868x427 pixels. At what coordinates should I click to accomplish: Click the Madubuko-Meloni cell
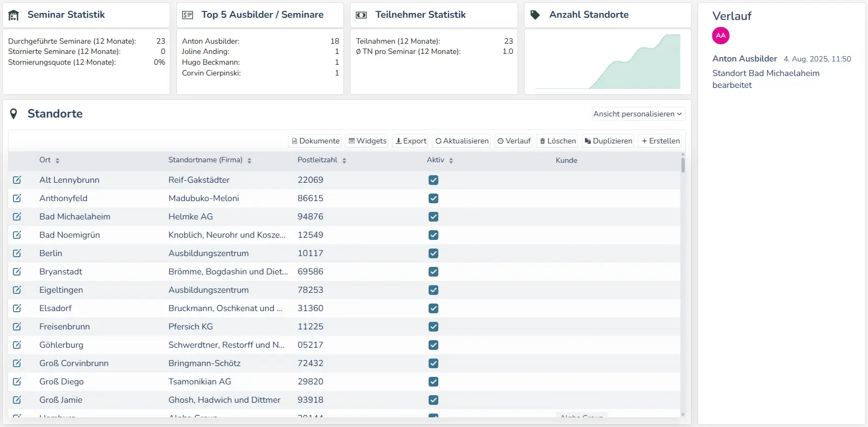click(x=204, y=198)
